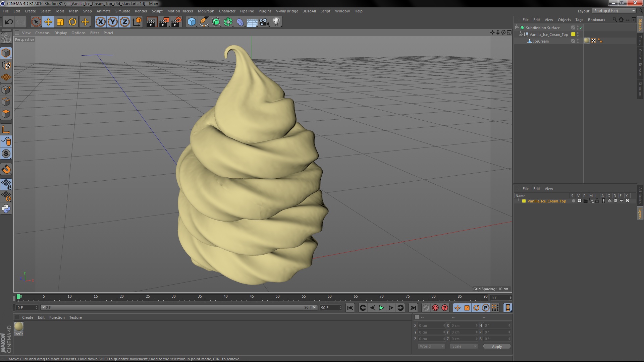
Task: Open the Layout dropdown Startup (User)
Action: pos(614,11)
